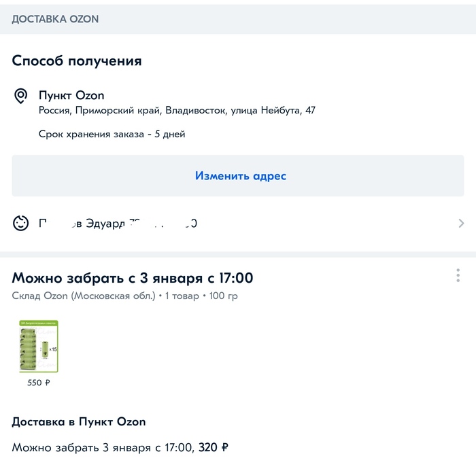Select the Пункт Ozon pickup title
476x473 pixels.
point(71,96)
